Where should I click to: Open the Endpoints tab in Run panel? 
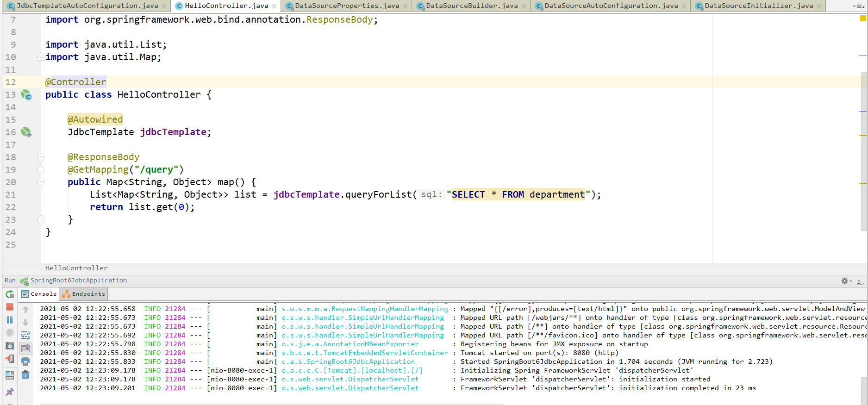pyautogui.click(x=84, y=294)
